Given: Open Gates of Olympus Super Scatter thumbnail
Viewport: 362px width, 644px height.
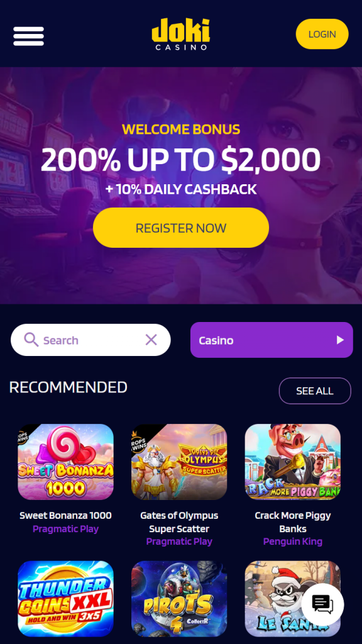Looking at the screenshot, I should 179,462.
